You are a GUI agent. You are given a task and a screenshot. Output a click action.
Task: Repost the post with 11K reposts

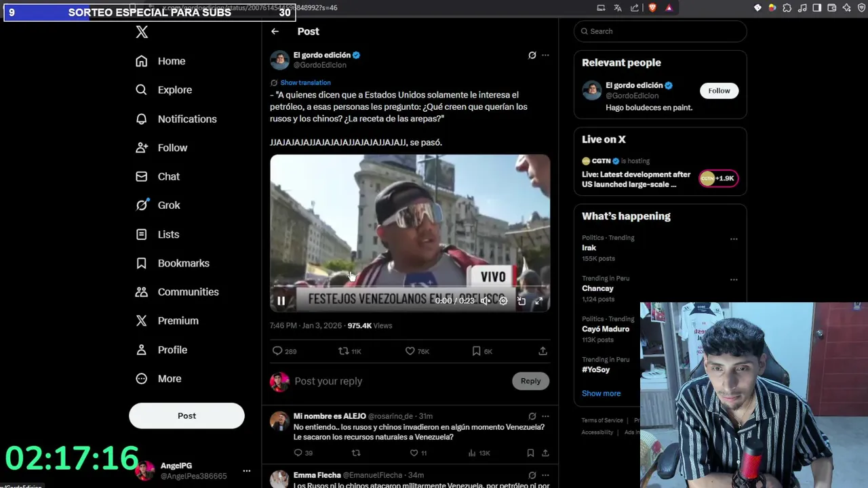point(350,351)
